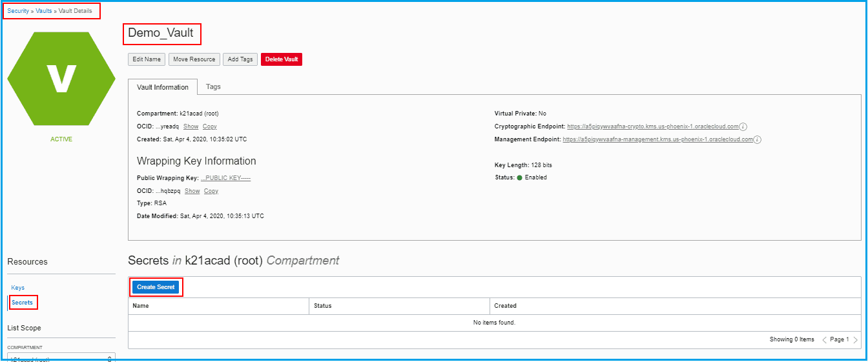The image size is (868, 362).
Task: Click the Create Secret button
Action: pyautogui.click(x=156, y=287)
